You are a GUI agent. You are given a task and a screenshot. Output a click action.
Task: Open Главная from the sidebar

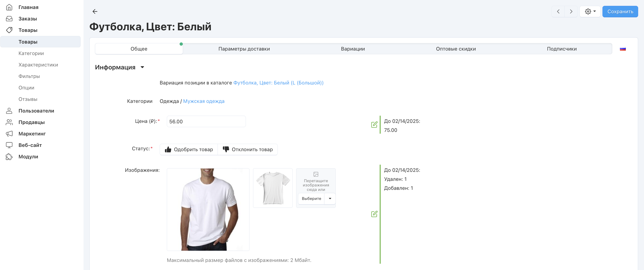point(28,7)
